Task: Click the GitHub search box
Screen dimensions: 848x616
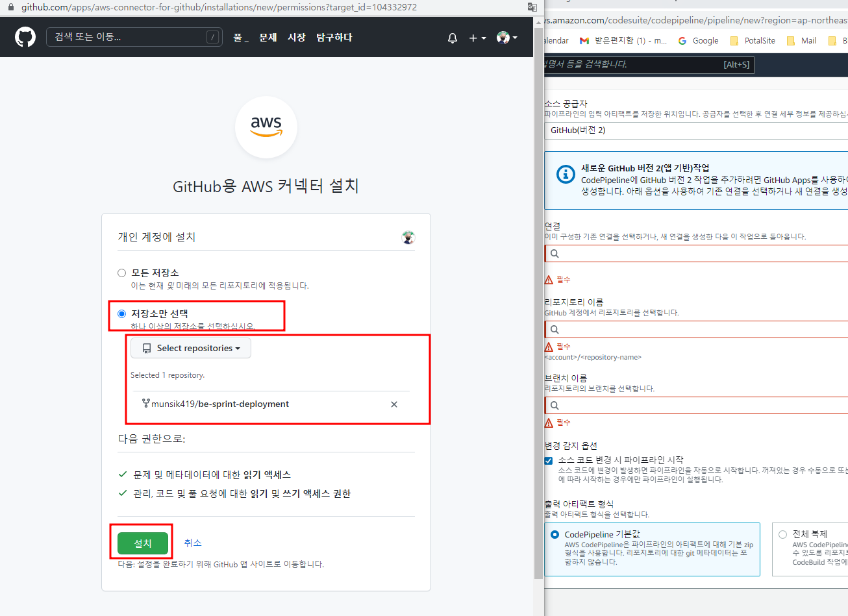Action: (x=134, y=37)
